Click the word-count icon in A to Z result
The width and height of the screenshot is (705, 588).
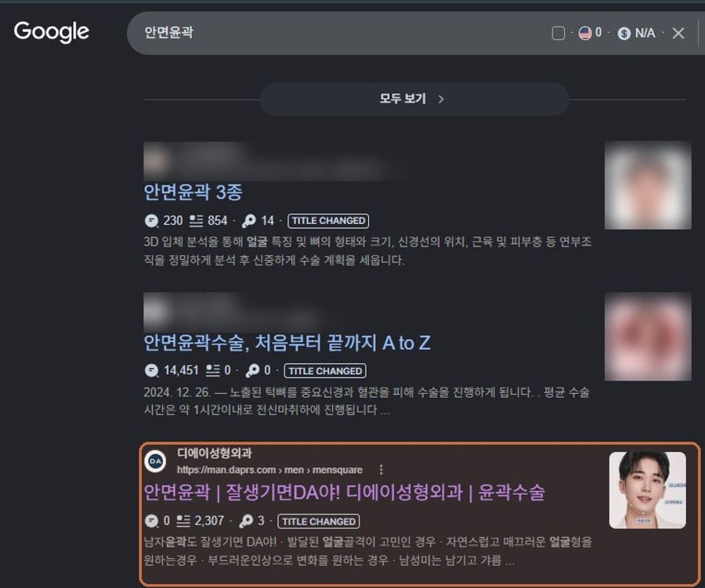212,370
